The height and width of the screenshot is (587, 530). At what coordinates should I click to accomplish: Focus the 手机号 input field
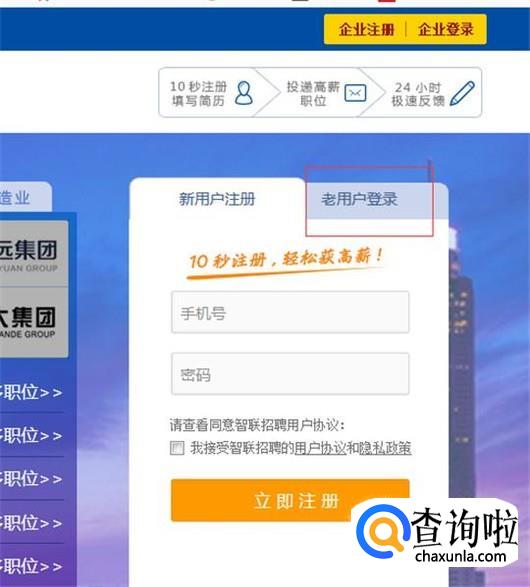pos(290,312)
